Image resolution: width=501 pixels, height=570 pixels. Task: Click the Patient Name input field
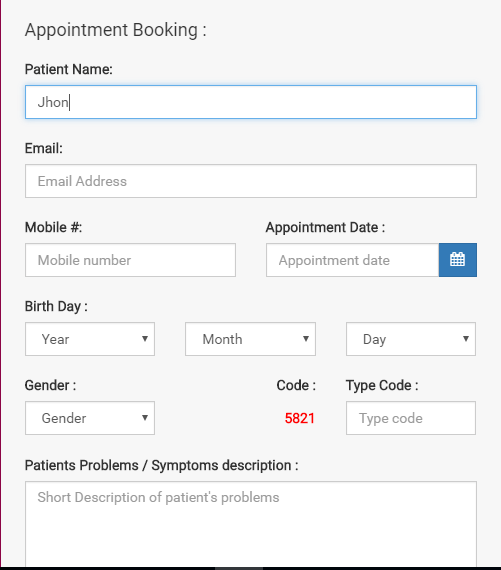(x=251, y=102)
